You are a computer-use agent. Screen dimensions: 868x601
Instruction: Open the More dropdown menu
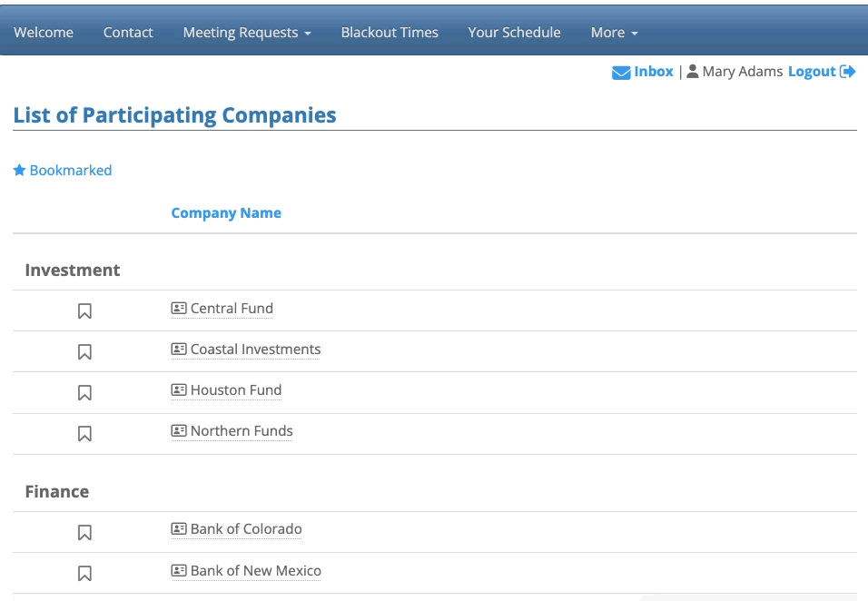click(x=614, y=33)
